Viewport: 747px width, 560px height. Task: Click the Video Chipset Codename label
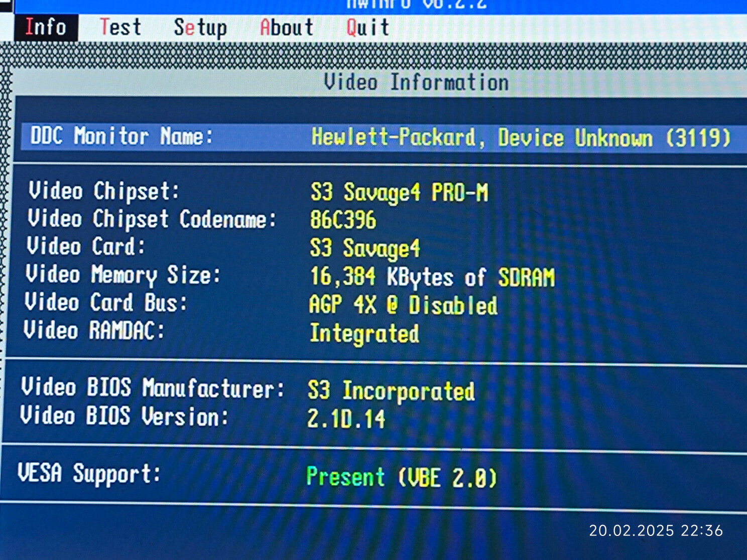(152, 219)
